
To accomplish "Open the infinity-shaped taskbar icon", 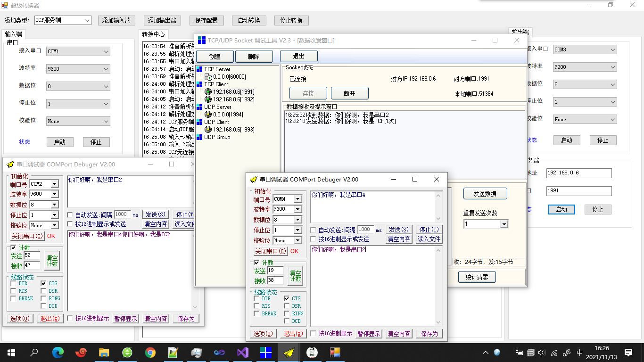I will click(x=220, y=352).
